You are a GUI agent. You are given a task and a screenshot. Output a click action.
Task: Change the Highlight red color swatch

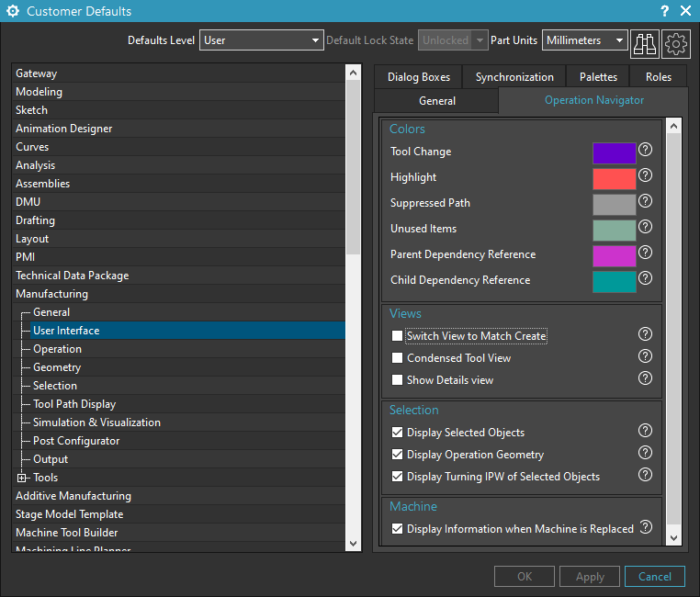(x=615, y=179)
